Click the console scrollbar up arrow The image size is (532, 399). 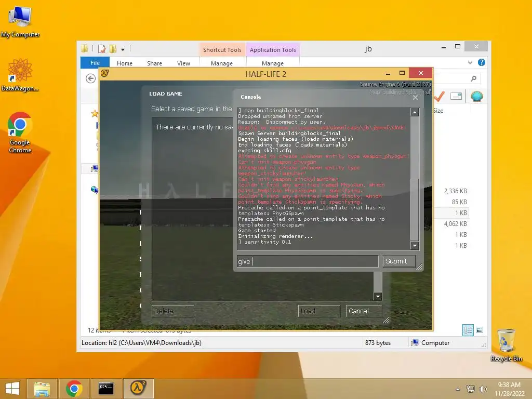pos(415,112)
